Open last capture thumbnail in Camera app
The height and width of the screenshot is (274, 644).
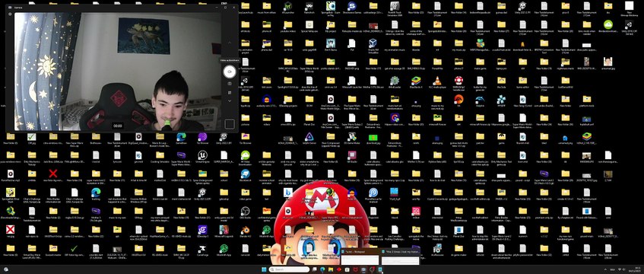[229, 123]
